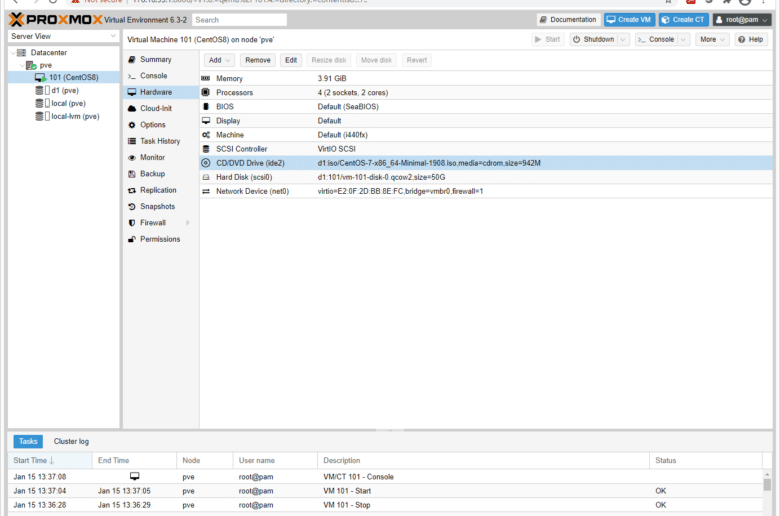Screen dimensions: 780x516
Task: Open the More actions dropdown
Action: [x=712, y=39]
